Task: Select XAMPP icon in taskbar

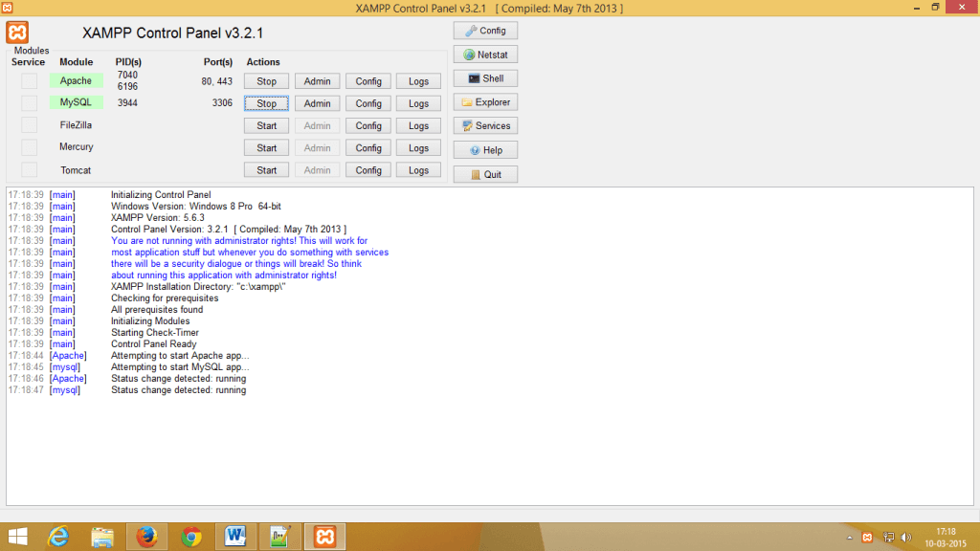Action: (325, 537)
